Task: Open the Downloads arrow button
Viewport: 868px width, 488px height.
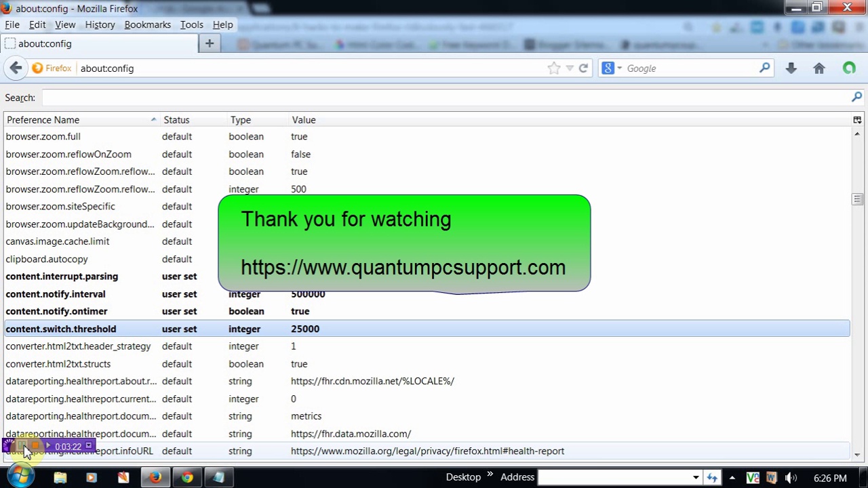Action: tap(791, 68)
